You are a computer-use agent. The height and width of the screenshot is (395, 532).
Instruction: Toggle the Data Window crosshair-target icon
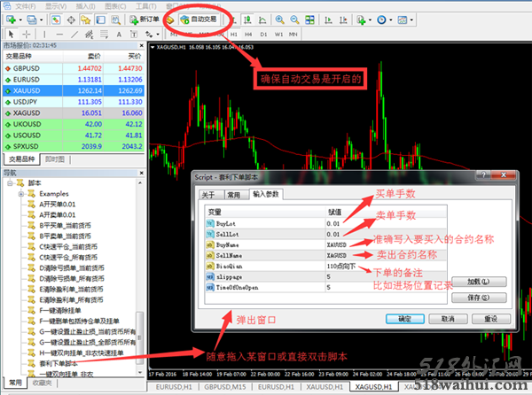tap(71, 19)
